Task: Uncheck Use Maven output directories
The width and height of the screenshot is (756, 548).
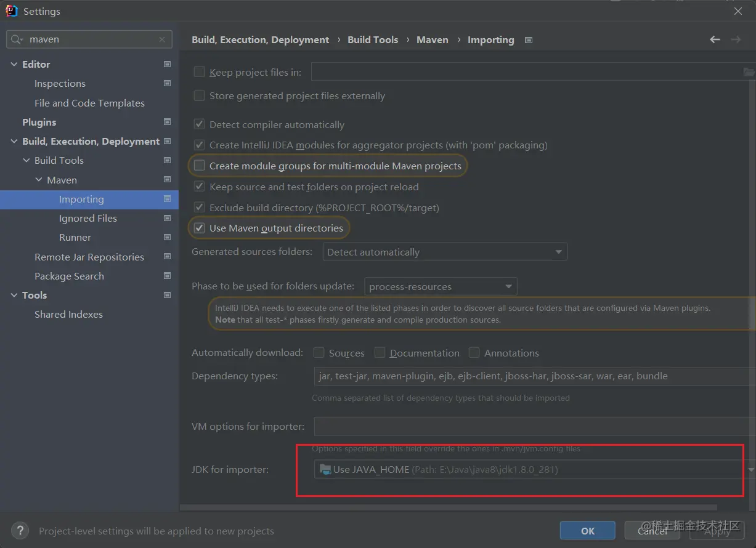Action: click(199, 228)
